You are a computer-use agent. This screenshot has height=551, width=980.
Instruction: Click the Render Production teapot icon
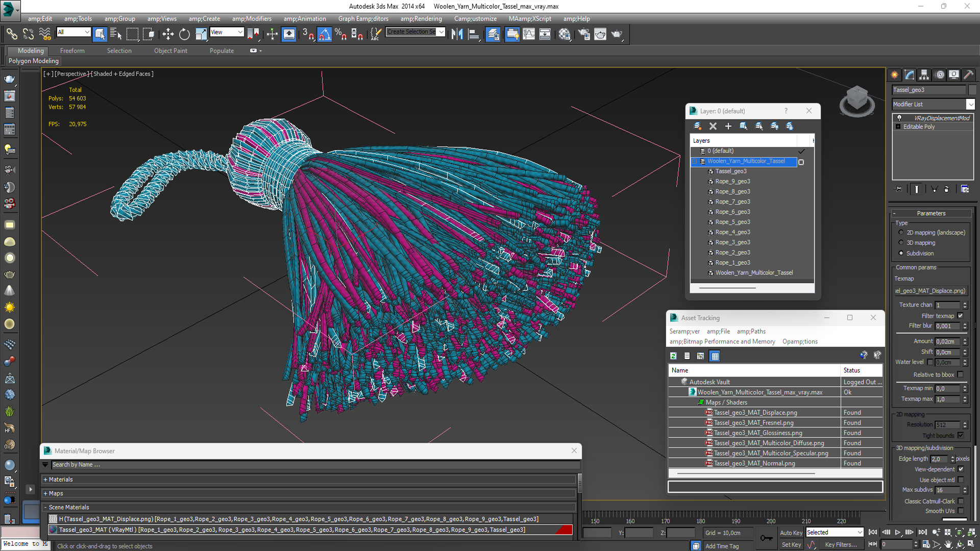tap(617, 34)
